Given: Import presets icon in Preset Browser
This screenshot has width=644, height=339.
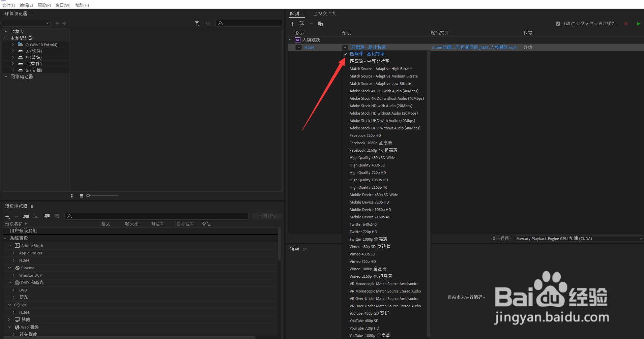Looking at the screenshot, I should click(x=47, y=216).
